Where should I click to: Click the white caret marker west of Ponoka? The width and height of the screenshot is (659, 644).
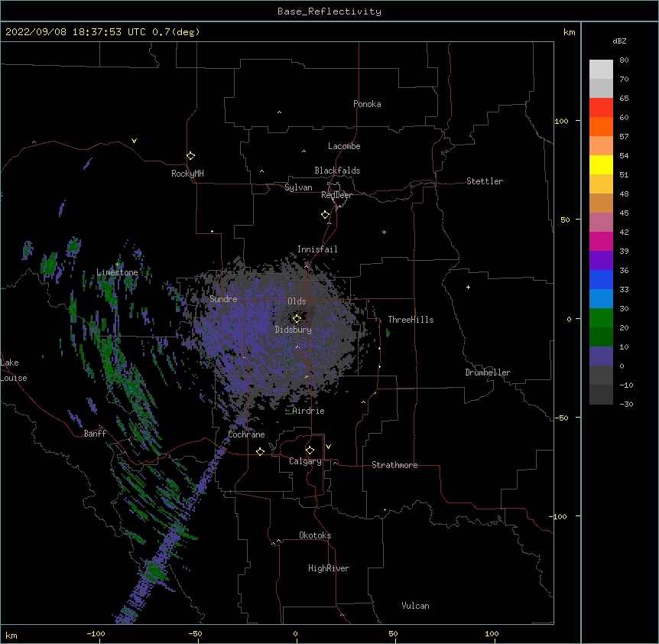click(x=280, y=112)
